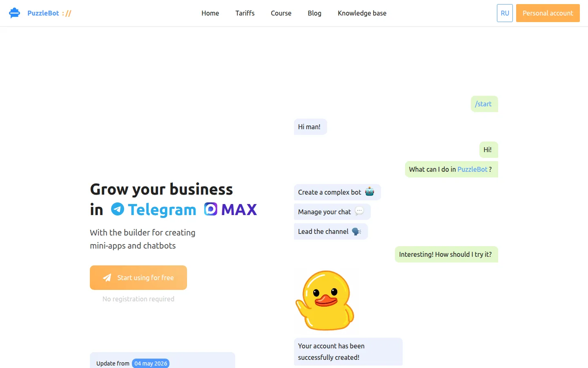
Task: Go to the Course section
Action: [281, 13]
